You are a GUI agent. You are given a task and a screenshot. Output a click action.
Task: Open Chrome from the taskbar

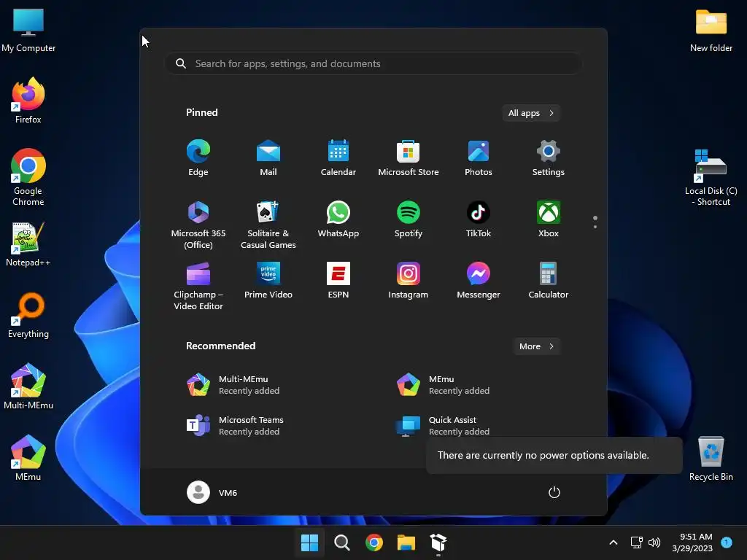[374, 542]
